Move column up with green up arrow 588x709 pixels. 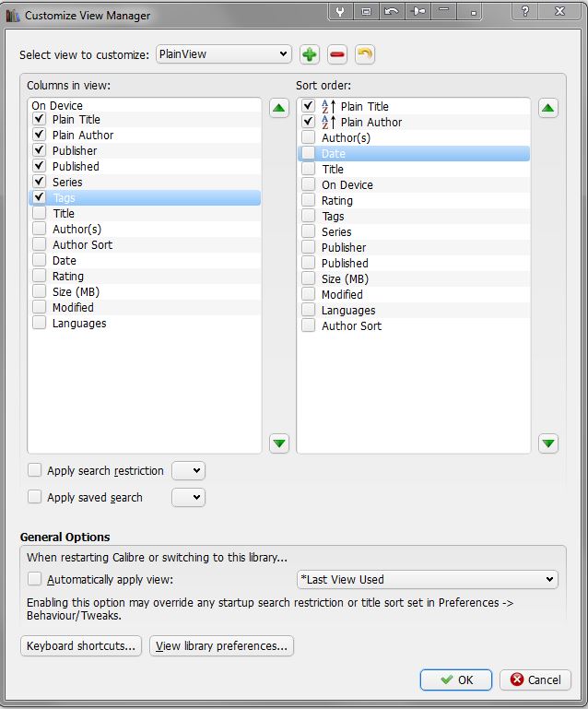tap(279, 108)
